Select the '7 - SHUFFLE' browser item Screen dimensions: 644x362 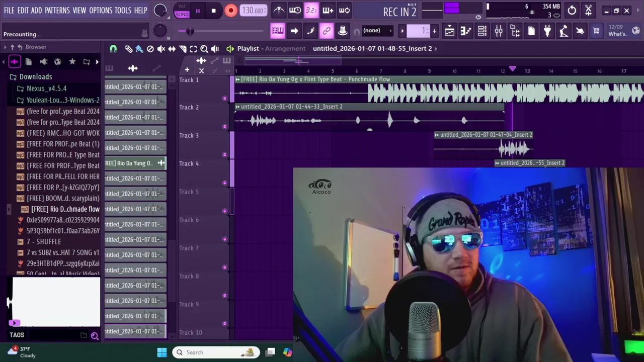click(x=43, y=242)
